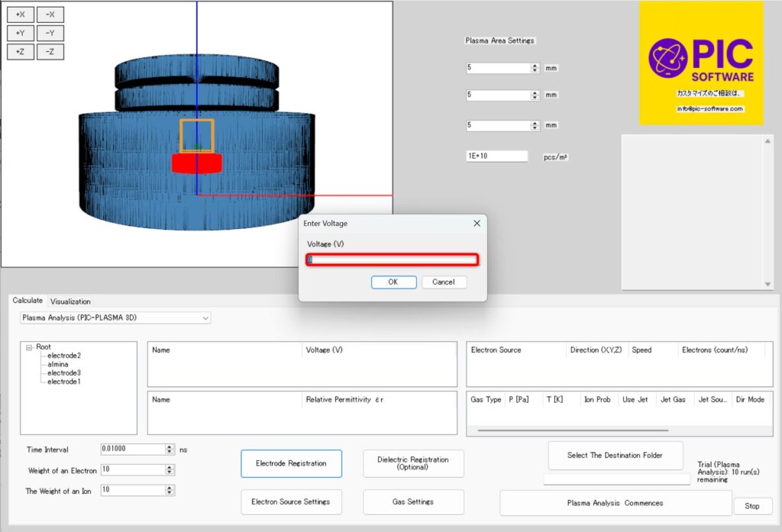Open Electron Source Settings
This screenshot has width=782, height=532.
[x=291, y=501]
